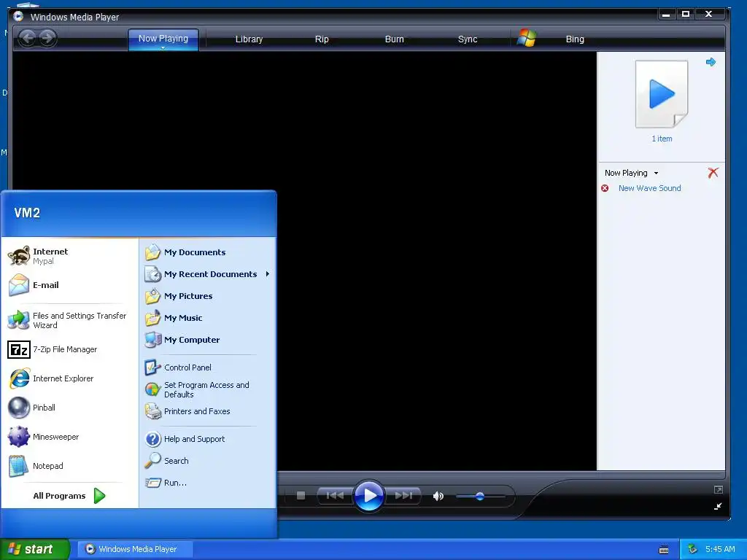Screen dimensions: 747x560
Task: Click the red error icon beside New Wave Sound
Action: [x=605, y=188]
